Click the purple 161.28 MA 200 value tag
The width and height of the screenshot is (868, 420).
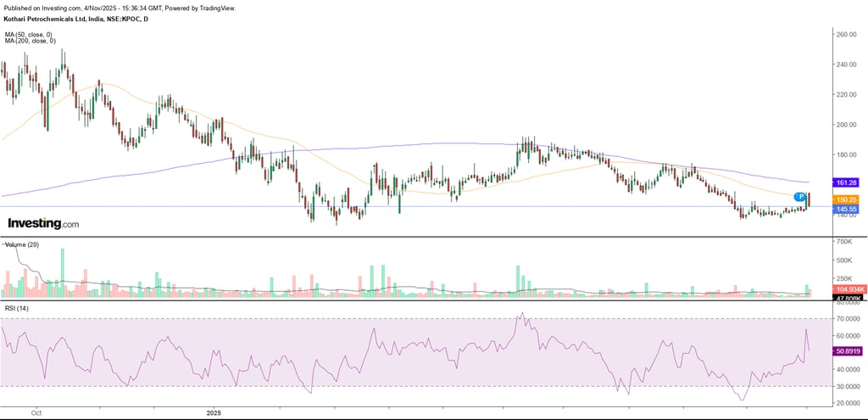[x=847, y=182]
